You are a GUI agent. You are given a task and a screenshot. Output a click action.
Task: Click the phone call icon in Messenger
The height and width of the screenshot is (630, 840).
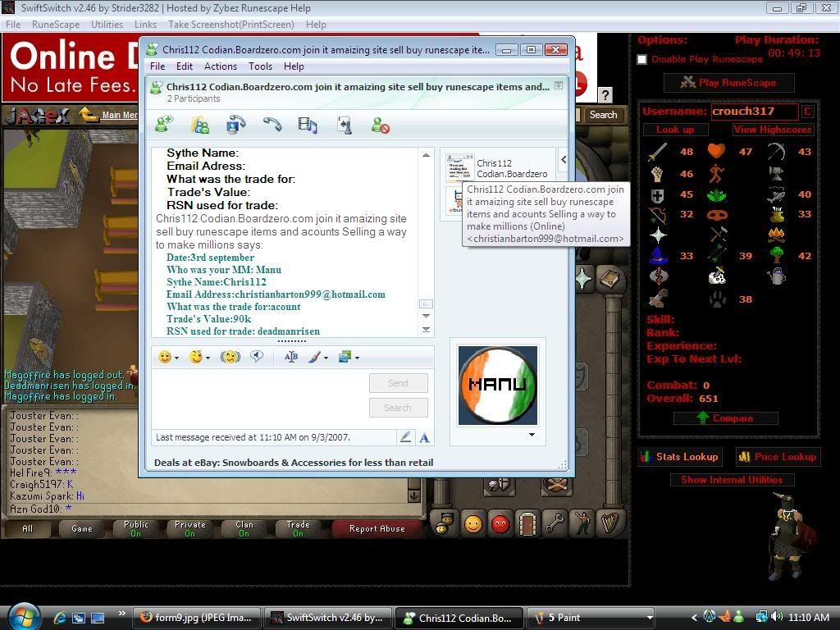point(272,125)
